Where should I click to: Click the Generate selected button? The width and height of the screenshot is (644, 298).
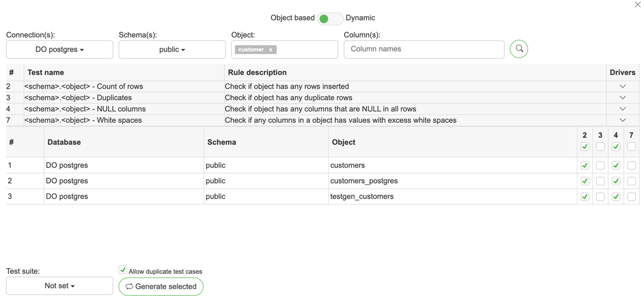click(x=161, y=287)
